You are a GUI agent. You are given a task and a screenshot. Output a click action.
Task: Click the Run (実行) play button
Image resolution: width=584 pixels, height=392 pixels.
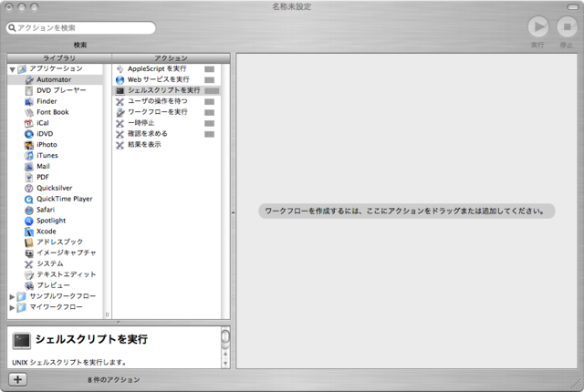pyautogui.click(x=538, y=26)
